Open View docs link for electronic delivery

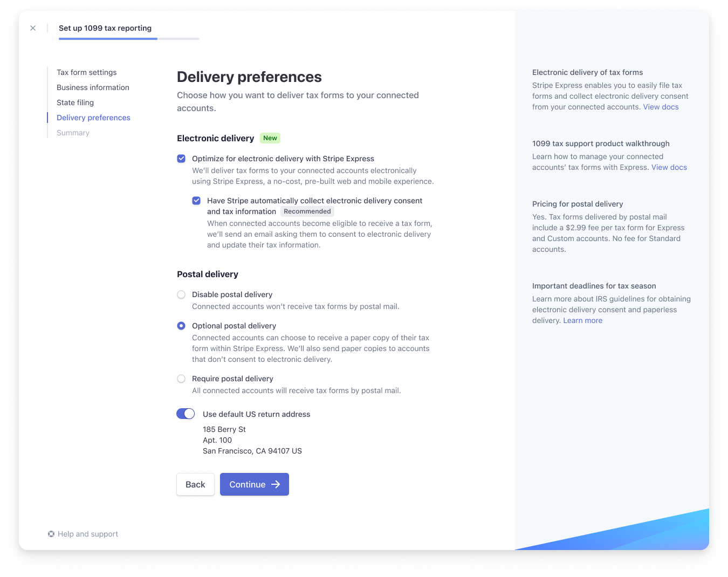point(661,107)
